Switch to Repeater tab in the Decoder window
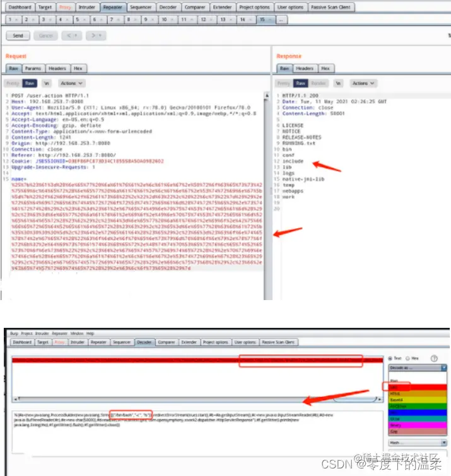This screenshot has height=476, width=451. pyautogui.click(x=98, y=342)
